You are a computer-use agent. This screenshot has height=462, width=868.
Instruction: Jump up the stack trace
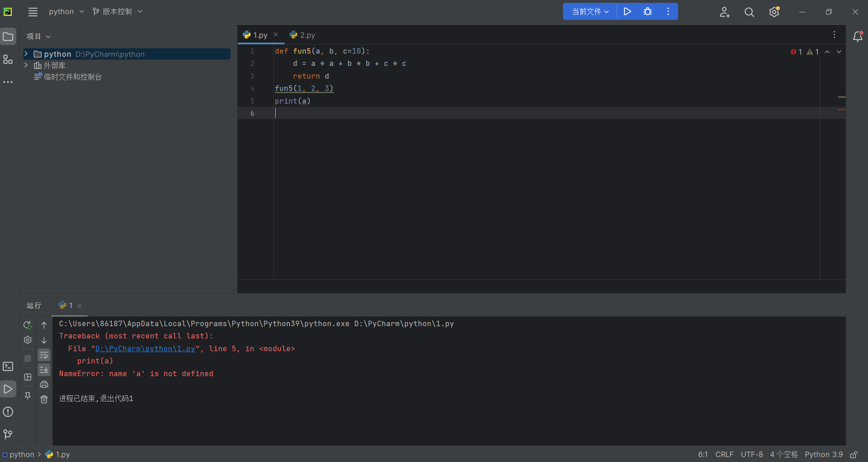[44, 325]
